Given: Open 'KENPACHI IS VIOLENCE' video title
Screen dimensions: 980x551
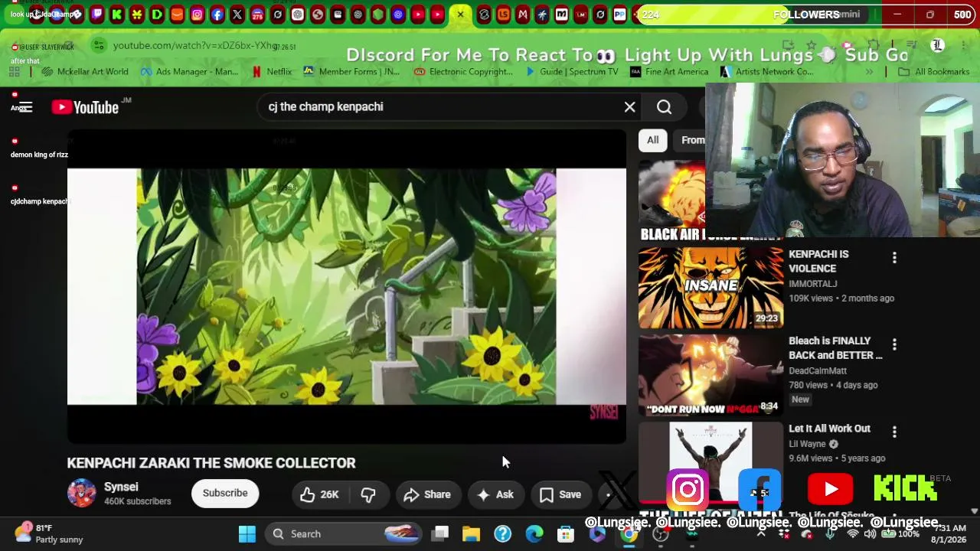Looking at the screenshot, I should [818, 261].
